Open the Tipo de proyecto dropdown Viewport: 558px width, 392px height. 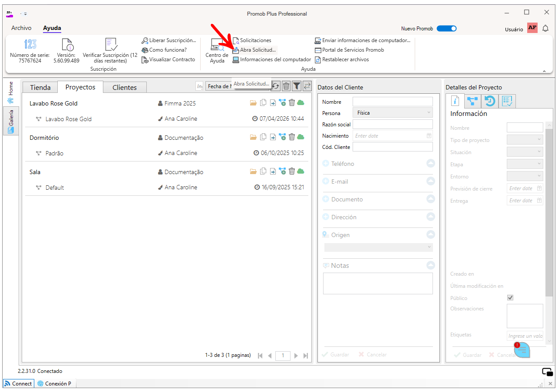pyautogui.click(x=525, y=140)
